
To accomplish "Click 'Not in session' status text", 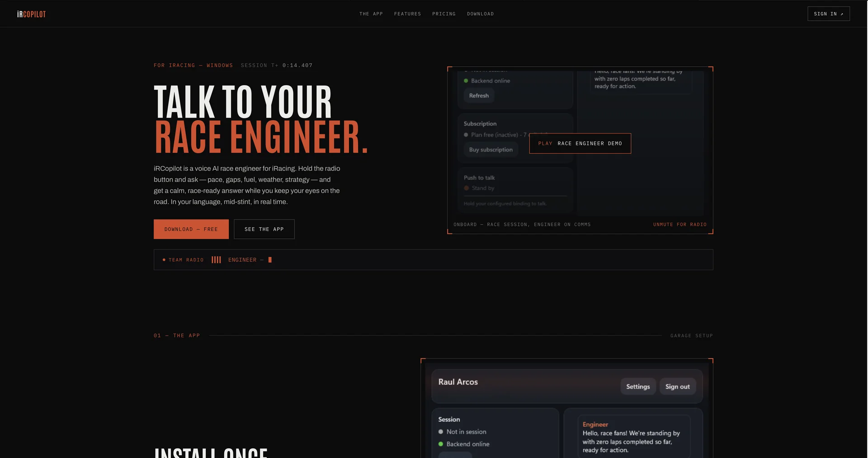I will click(466, 432).
